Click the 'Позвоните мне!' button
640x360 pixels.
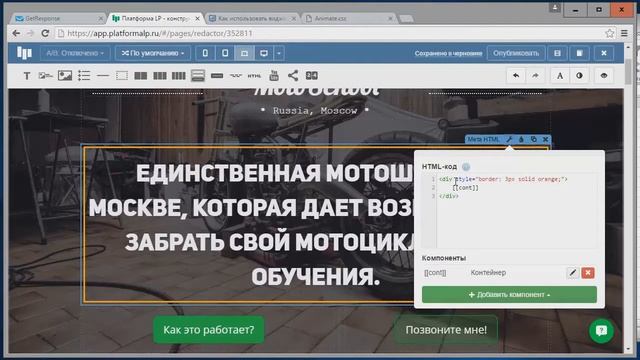coord(446,330)
